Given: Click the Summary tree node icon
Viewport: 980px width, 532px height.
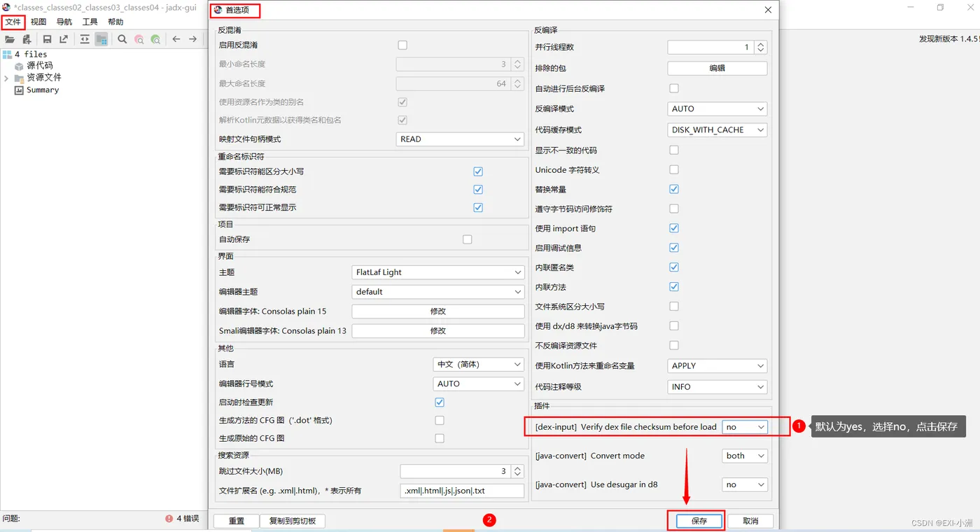Looking at the screenshot, I should pyautogui.click(x=19, y=90).
